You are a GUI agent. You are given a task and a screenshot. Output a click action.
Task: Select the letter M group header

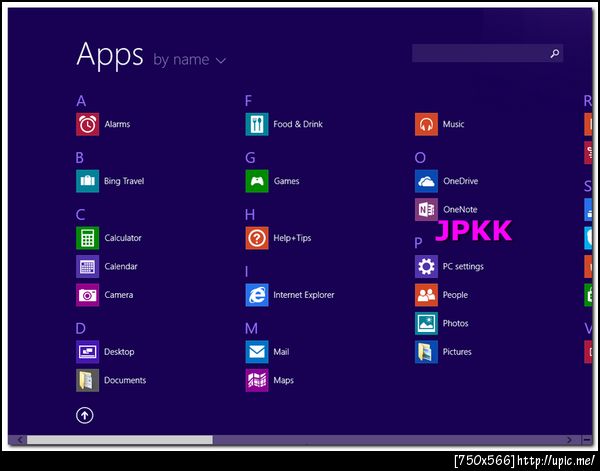[251, 329]
